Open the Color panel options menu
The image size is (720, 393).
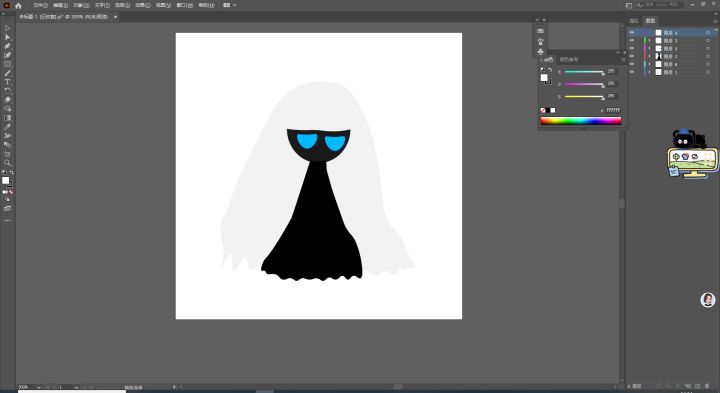coord(623,59)
